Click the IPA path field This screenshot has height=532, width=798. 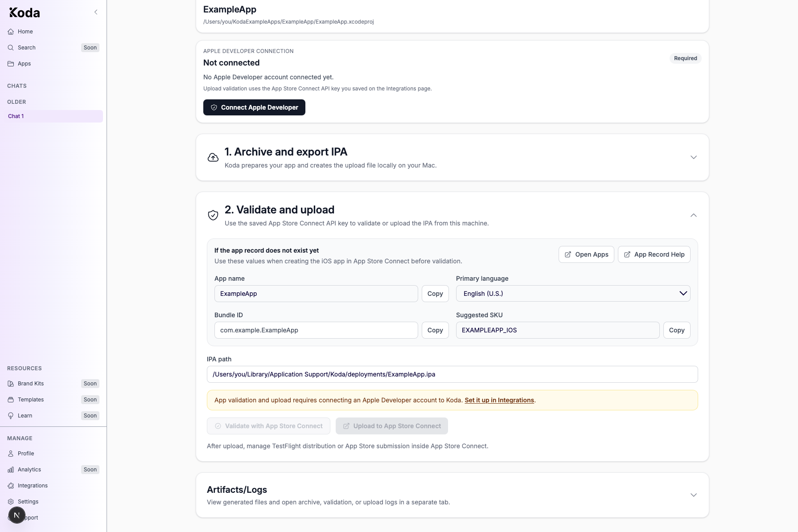tap(452, 374)
